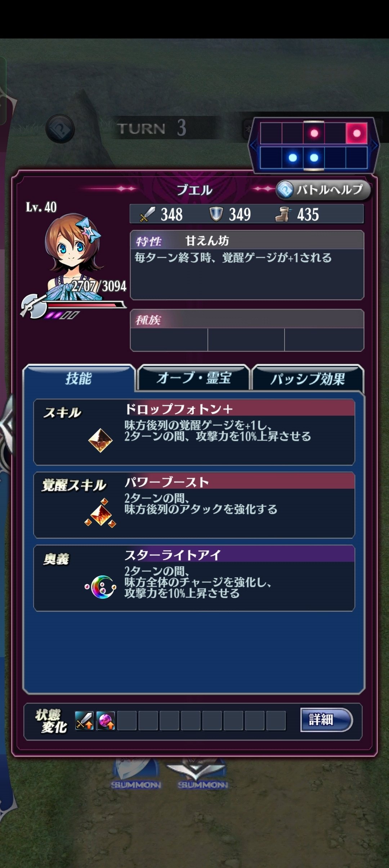
Task: Tap the boot speed stat icon
Action: (x=283, y=214)
